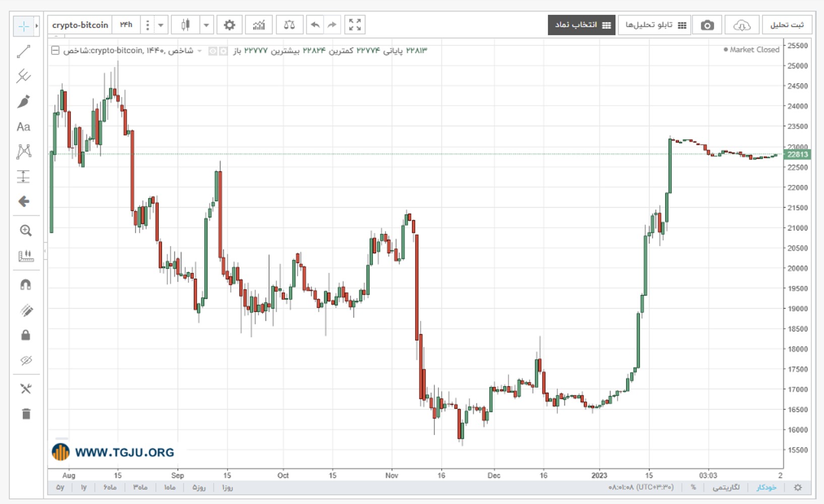This screenshot has width=824, height=504.
Task: Select the trend line drawing tool
Action: point(24,51)
